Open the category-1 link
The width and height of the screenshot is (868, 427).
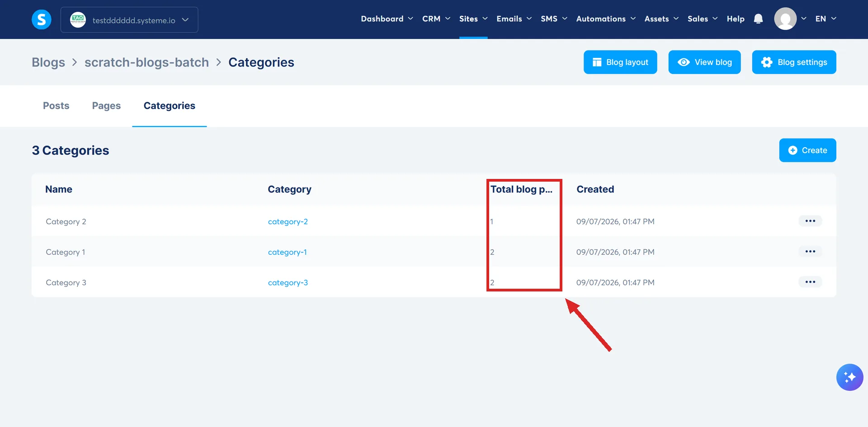(287, 252)
